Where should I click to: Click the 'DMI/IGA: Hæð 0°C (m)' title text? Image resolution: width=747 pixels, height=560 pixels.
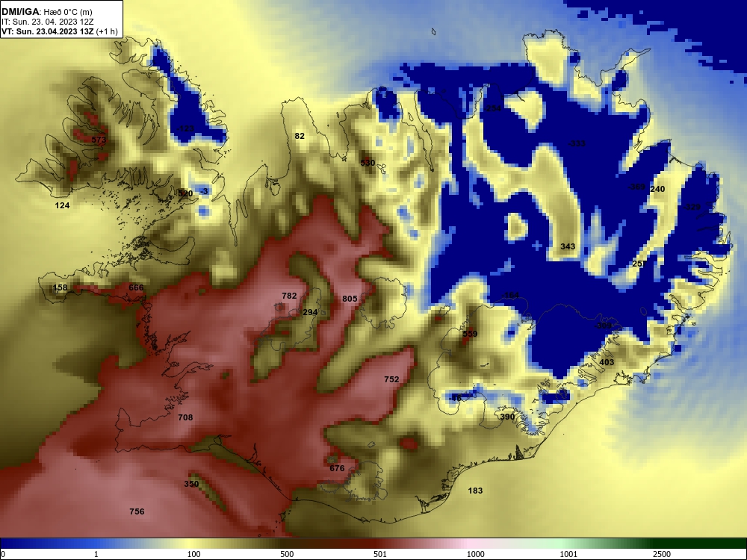tap(47, 12)
